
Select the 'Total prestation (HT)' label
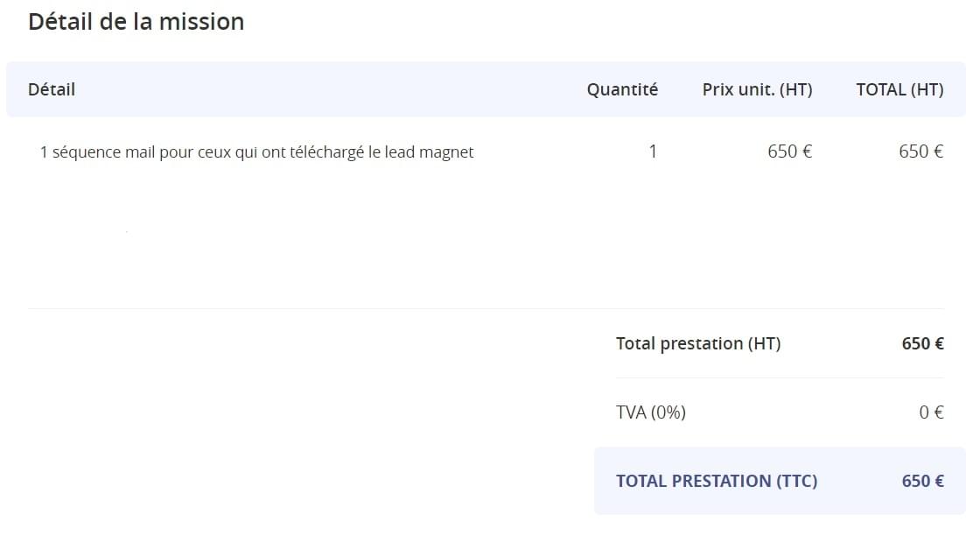(698, 343)
